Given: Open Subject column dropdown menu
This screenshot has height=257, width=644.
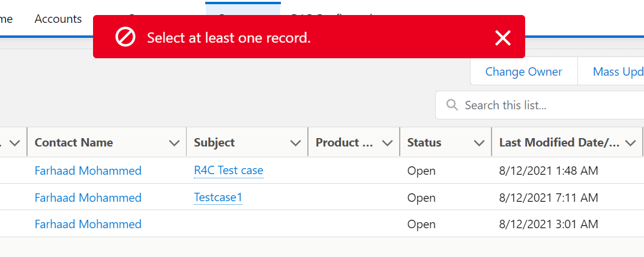Looking at the screenshot, I should [x=295, y=143].
